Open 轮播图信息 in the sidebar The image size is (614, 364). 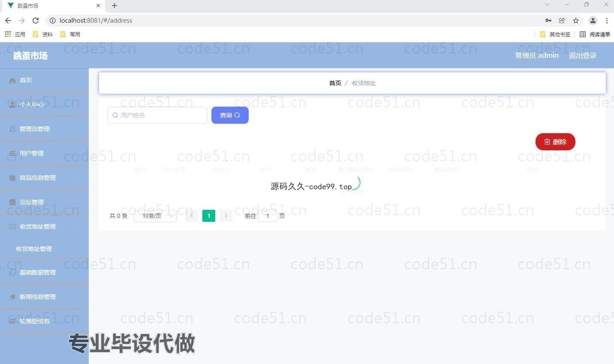44,321
